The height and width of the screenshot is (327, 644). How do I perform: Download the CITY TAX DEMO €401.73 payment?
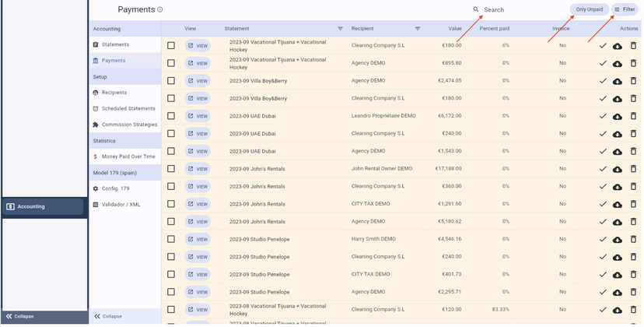617,275
